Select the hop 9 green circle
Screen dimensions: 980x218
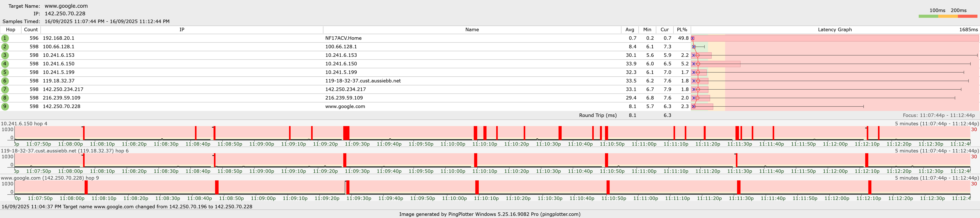click(x=5, y=106)
